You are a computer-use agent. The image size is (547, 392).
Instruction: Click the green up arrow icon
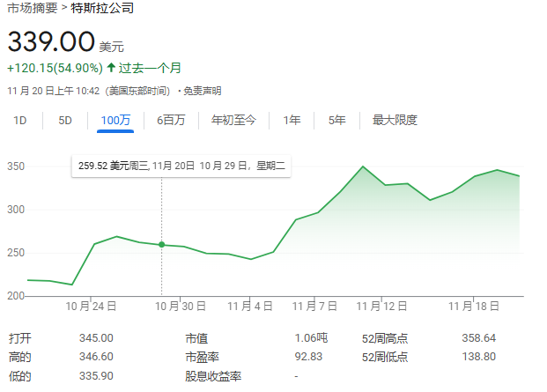click(111, 67)
